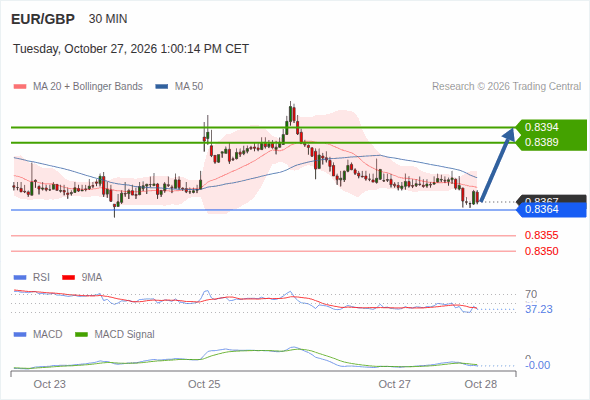The height and width of the screenshot is (400, 590).
Task: Click the MA 50 blue legend swatch
Action: click(x=162, y=87)
